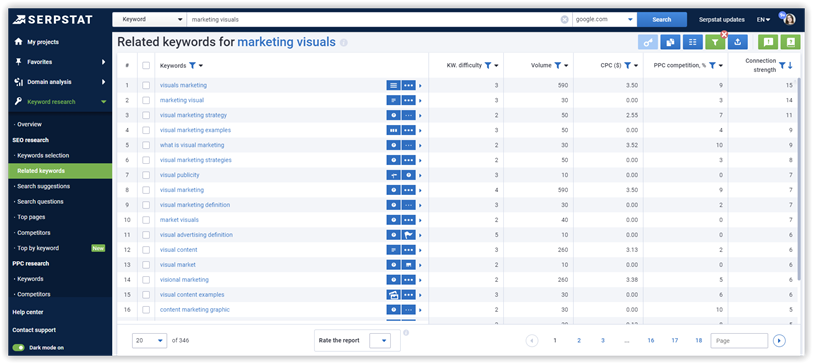This screenshot has height=364, width=813.
Task: Click the green filter button in the toolbar
Action: 715,43
